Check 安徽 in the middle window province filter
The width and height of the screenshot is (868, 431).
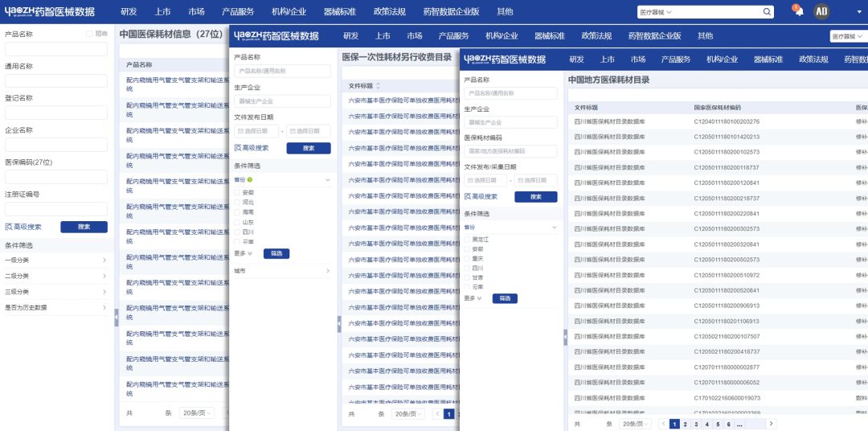(x=237, y=192)
